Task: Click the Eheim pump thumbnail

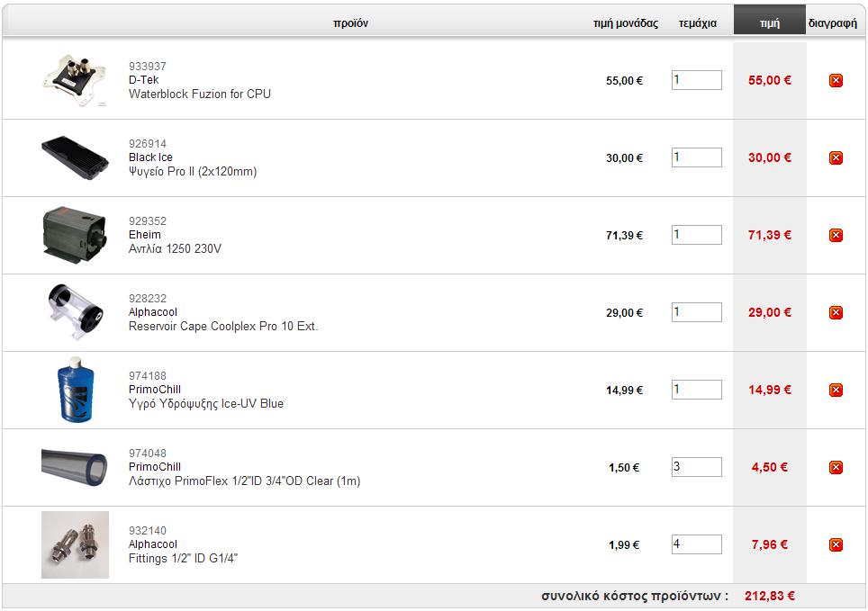Action: 75,235
